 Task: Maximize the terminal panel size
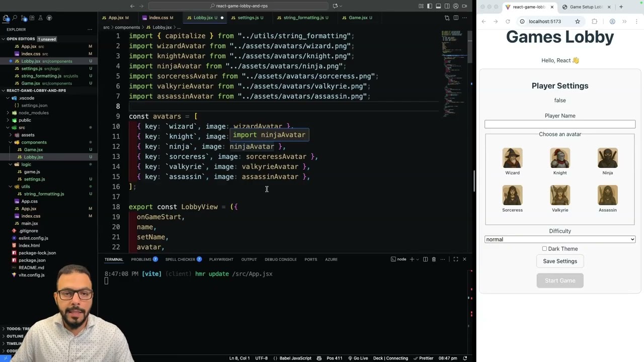tap(456, 259)
